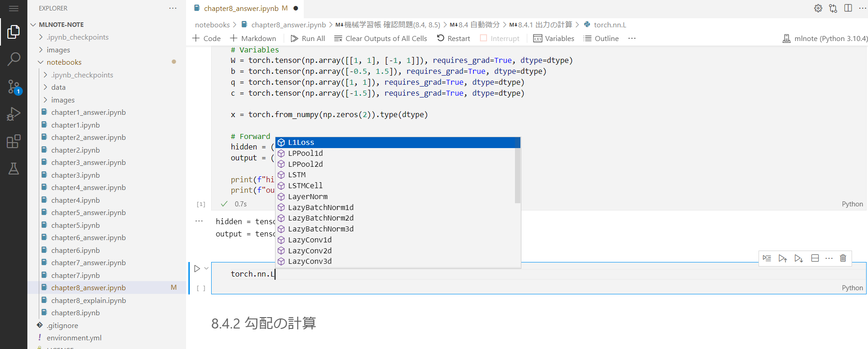The width and height of the screenshot is (868, 349).
Task: Open more cell actions ellipsis
Action: (x=829, y=258)
